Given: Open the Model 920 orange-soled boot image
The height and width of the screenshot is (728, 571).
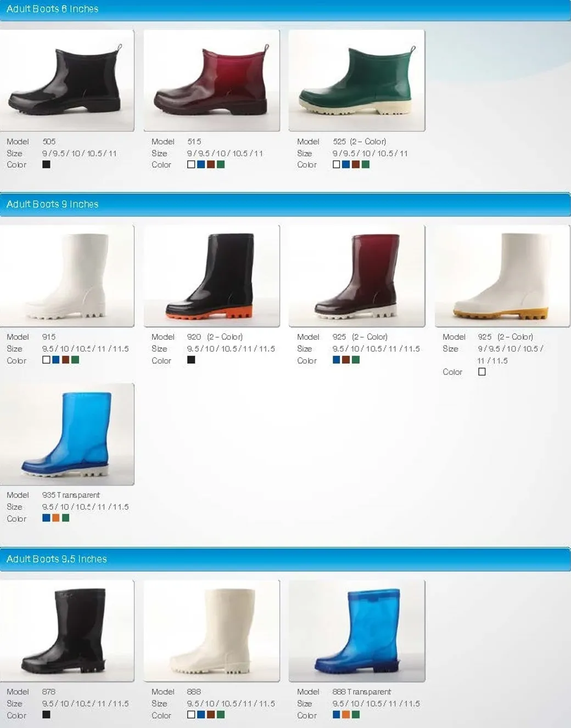Looking at the screenshot, I should pyautogui.click(x=212, y=276).
